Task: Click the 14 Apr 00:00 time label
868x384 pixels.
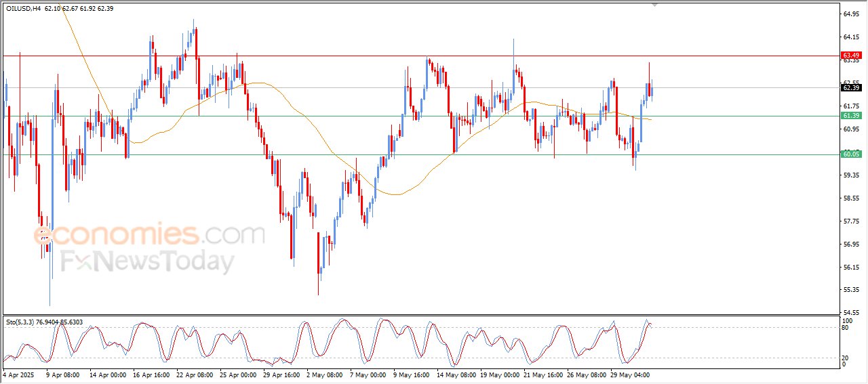Action: tap(107, 374)
